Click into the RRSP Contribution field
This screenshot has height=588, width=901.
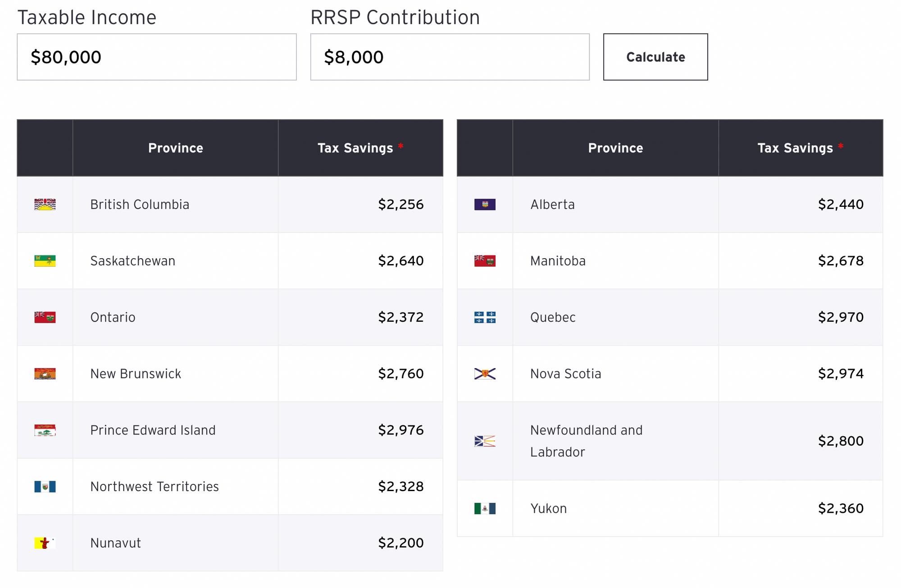(x=450, y=57)
